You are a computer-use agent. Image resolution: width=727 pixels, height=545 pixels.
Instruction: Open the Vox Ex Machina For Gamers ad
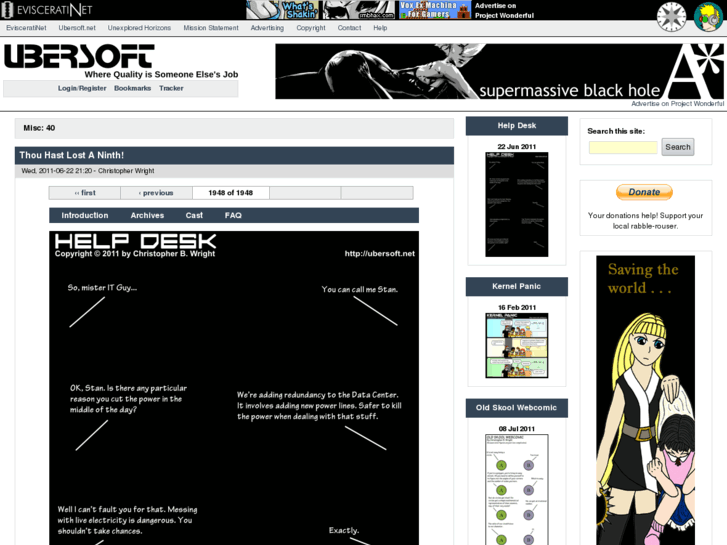point(435,10)
